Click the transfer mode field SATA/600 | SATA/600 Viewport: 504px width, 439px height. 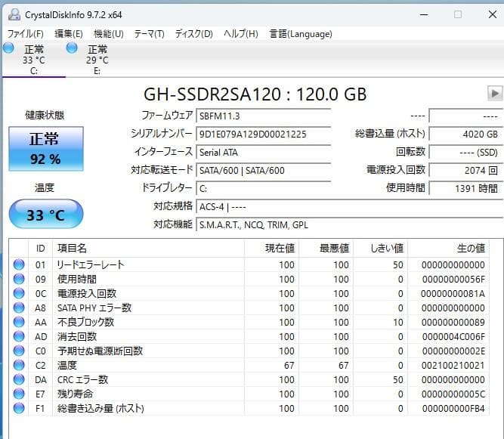tap(264, 170)
